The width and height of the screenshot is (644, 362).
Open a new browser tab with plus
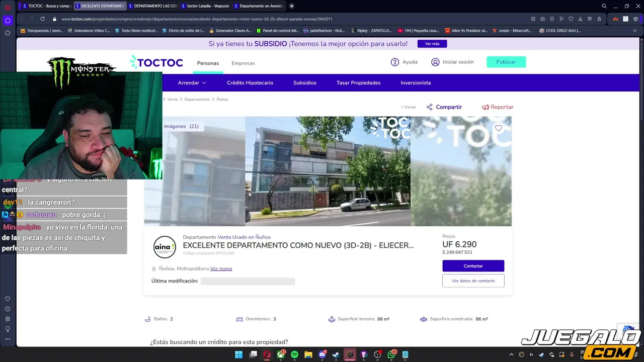(x=291, y=6)
